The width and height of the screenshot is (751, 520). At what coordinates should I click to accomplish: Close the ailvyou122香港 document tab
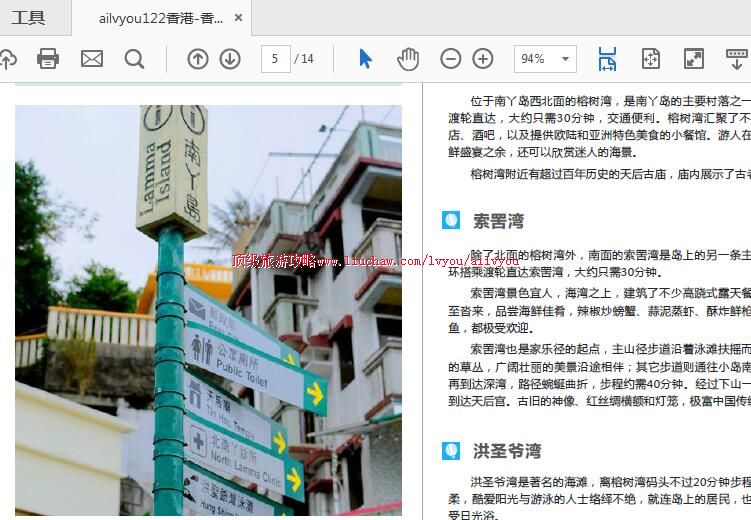pos(238,18)
